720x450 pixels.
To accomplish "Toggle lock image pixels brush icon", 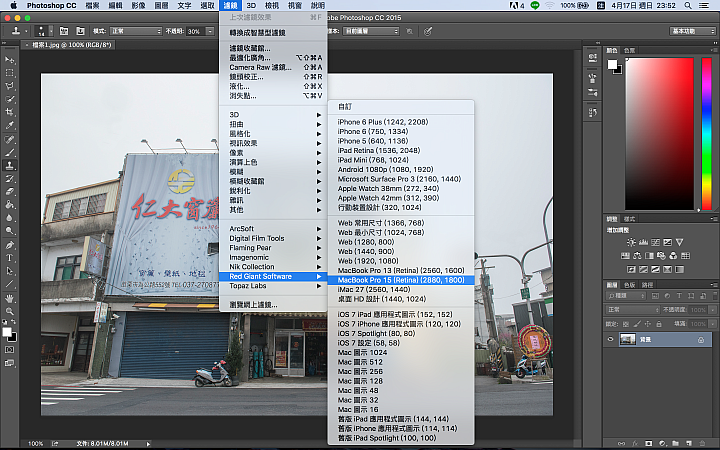I will pyautogui.click(x=637, y=324).
